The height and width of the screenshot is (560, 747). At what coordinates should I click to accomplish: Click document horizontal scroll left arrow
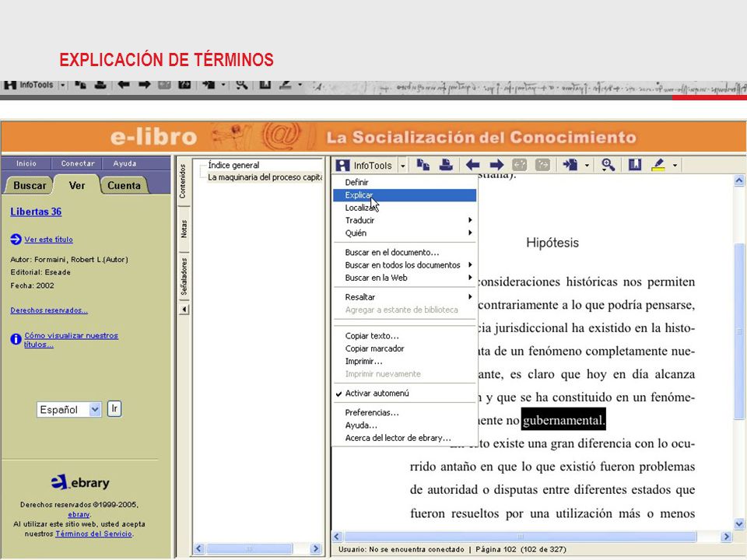click(x=337, y=536)
